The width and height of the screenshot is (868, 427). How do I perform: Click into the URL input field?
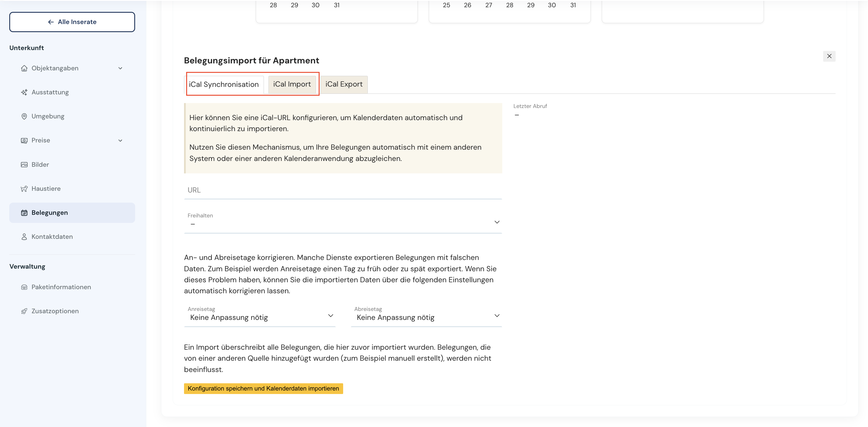point(343,190)
